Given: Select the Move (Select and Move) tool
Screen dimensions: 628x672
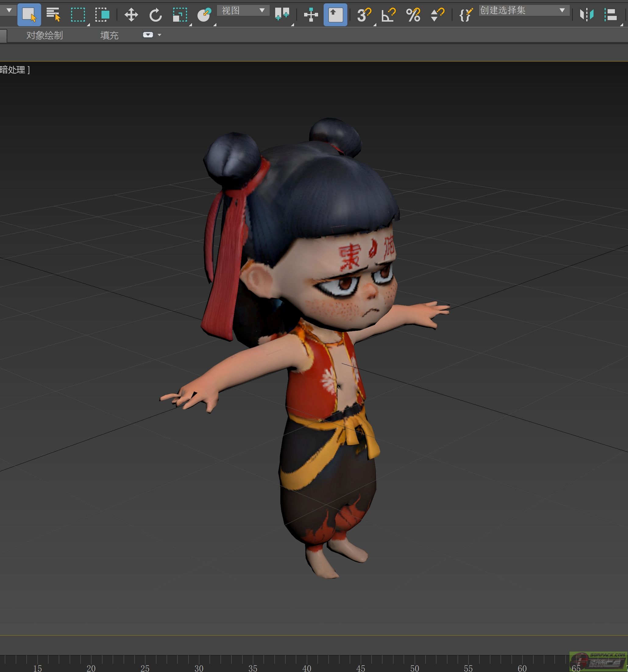Looking at the screenshot, I should 131,15.
